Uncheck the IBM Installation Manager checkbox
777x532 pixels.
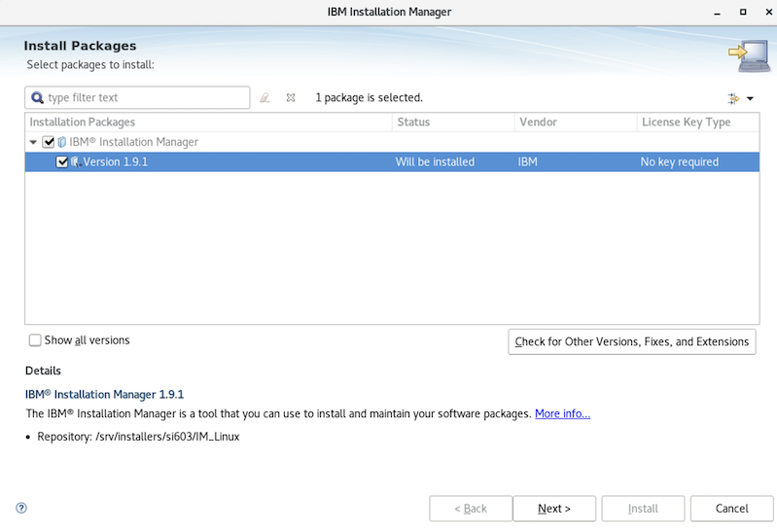[x=48, y=142]
